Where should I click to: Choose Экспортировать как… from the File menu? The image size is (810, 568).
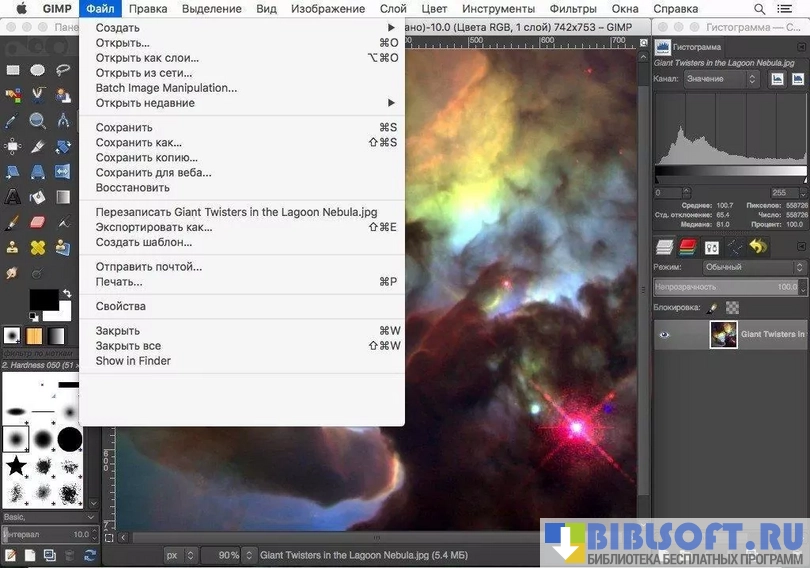(x=154, y=227)
